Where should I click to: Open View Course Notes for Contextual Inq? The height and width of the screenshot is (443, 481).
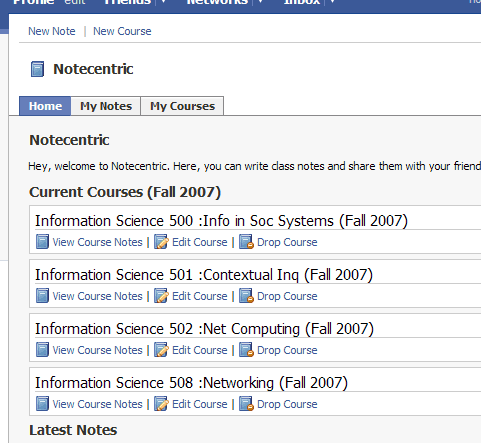(97, 296)
